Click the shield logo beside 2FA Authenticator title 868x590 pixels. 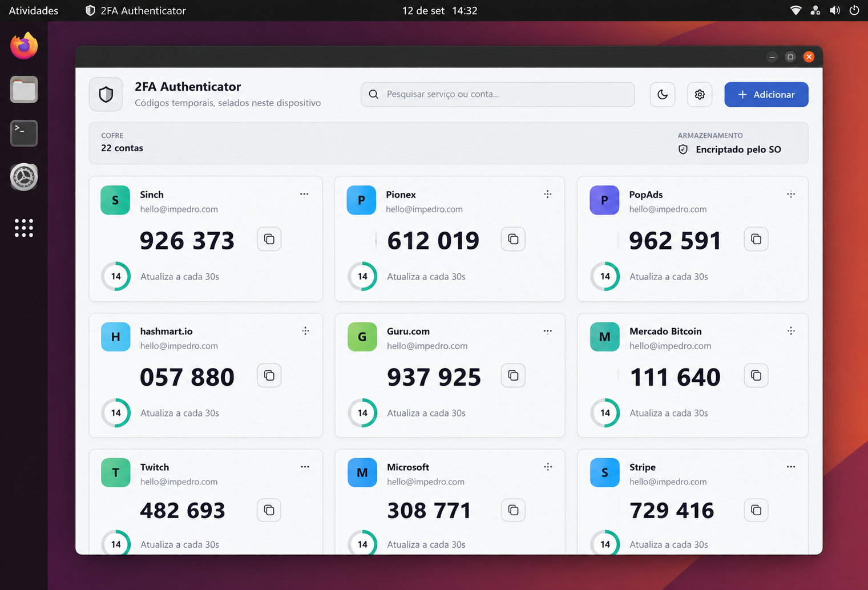[x=106, y=94]
